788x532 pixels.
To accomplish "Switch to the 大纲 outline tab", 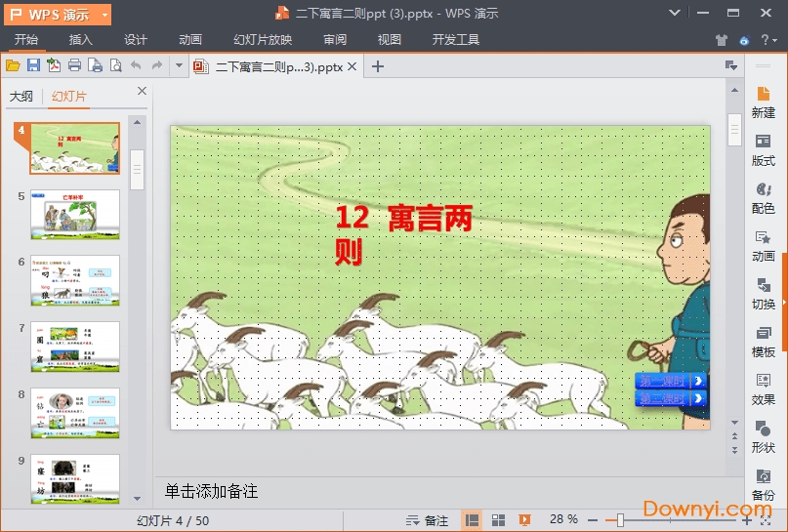I will [21, 96].
